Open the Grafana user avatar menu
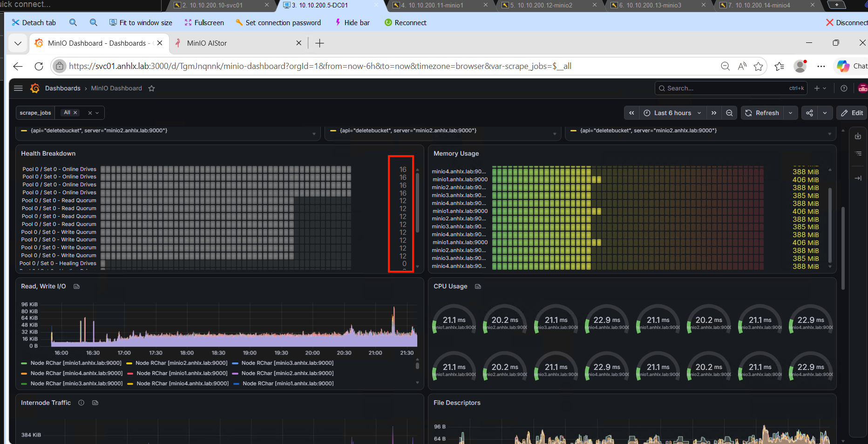868x444 pixels. pos(863,88)
